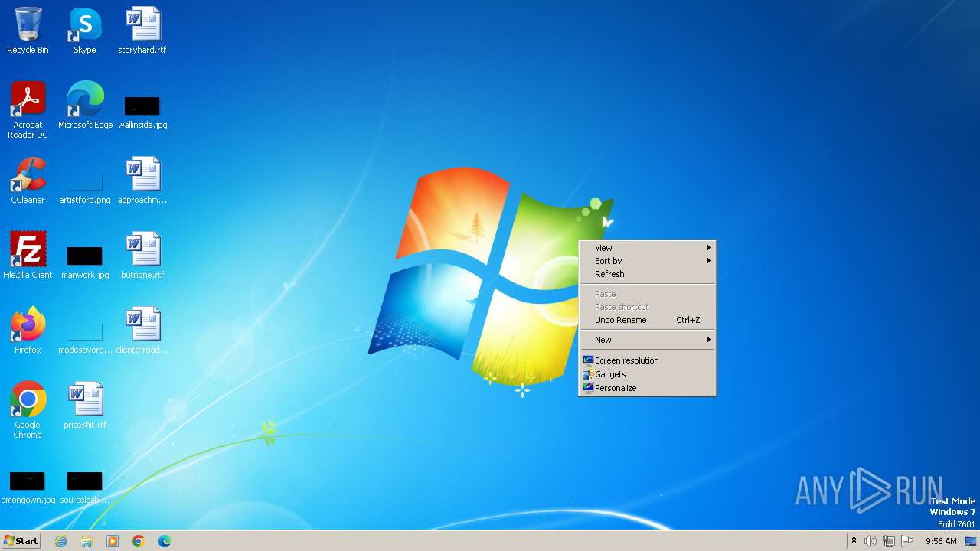
Task: Select the storyhard.rtf document icon
Action: [142, 31]
